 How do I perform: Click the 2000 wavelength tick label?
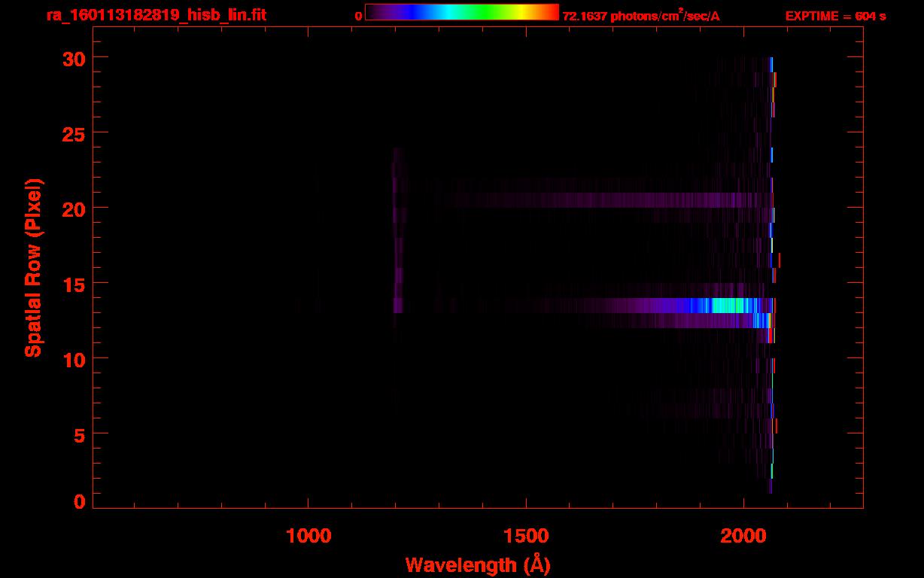[743, 536]
